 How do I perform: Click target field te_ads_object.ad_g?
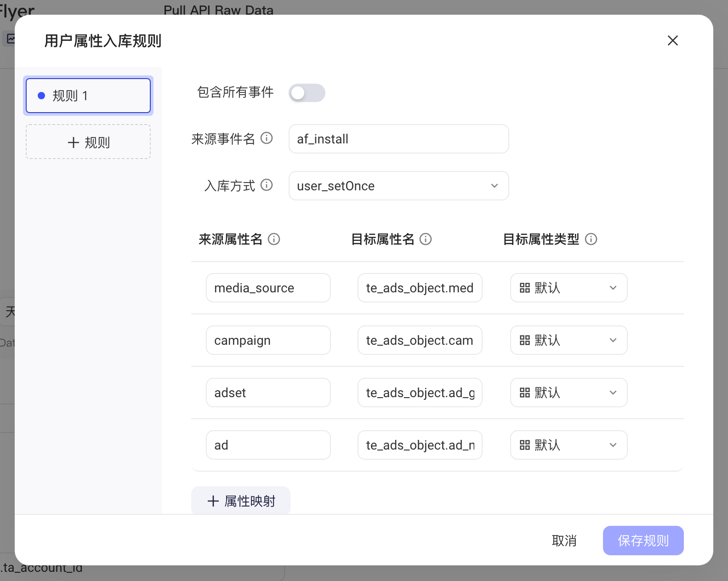tap(420, 393)
